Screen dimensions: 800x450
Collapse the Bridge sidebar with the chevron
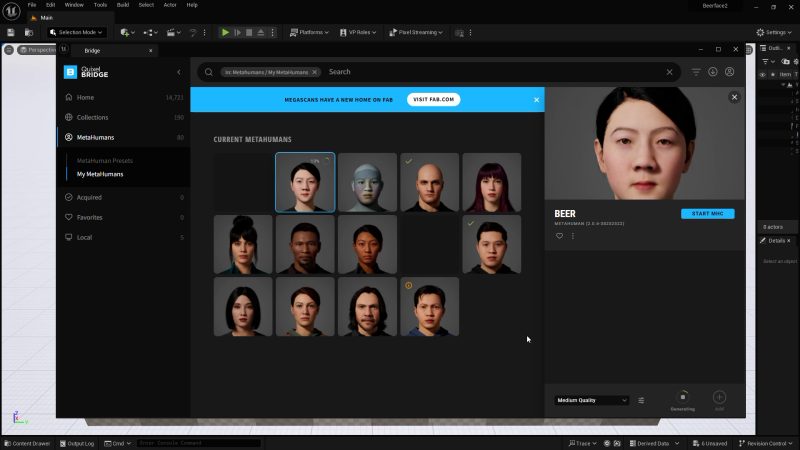(x=179, y=72)
